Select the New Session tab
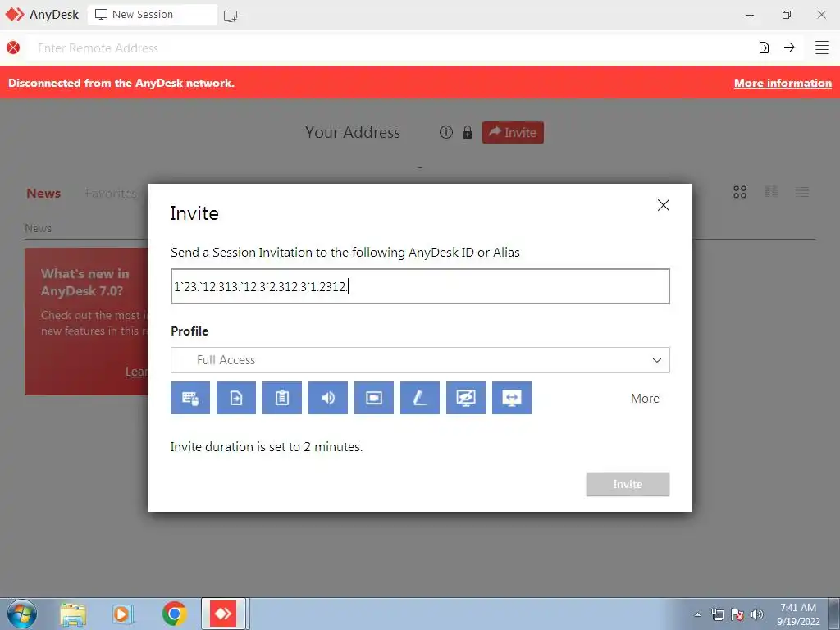This screenshot has height=630, width=840. (152, 15)
